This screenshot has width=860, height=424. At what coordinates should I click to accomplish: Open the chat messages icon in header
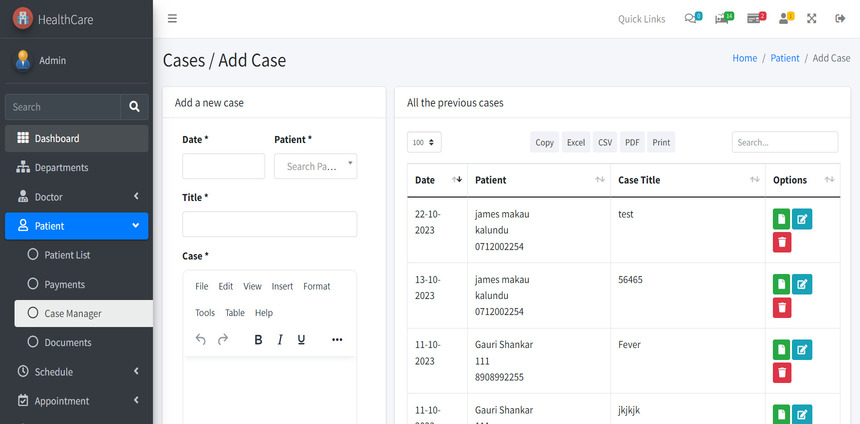692,19
